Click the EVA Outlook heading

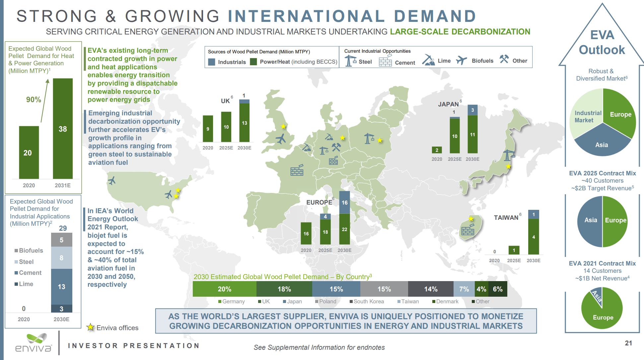[602, 42]
